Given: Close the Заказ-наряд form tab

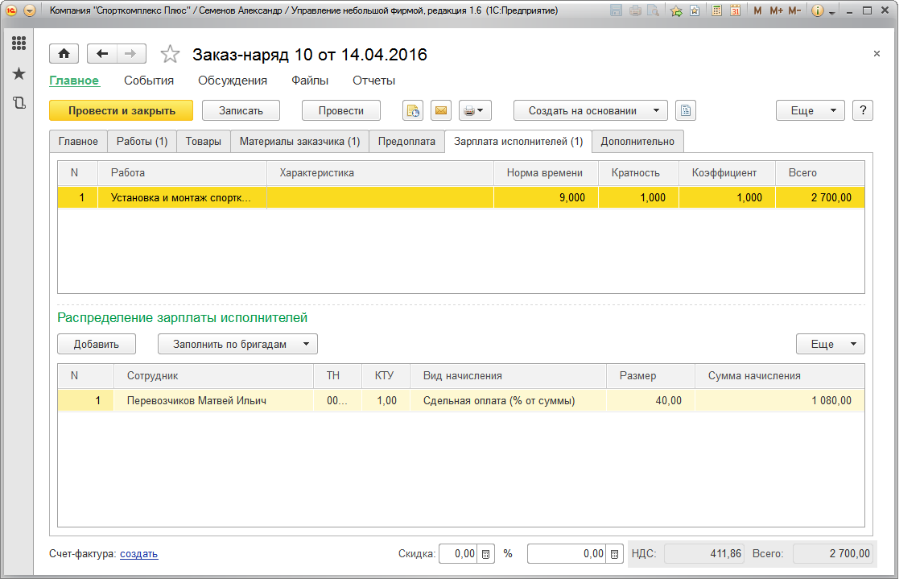Looking at the screenshot, I should pos(877,54).
